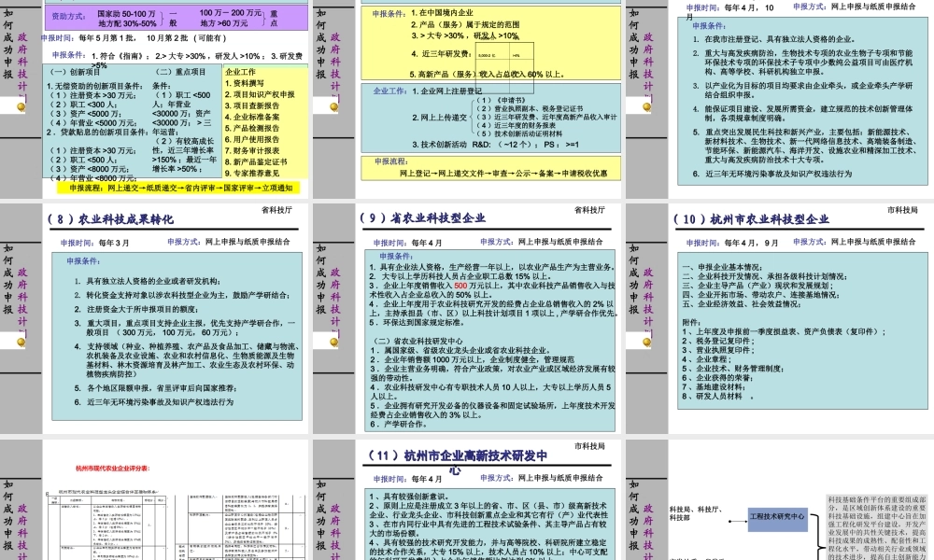Click "1. 在我市注册登记、具有独立法人资格的企业。"
The width and height of the screenshot is (934, 560).
pos(773,39)
